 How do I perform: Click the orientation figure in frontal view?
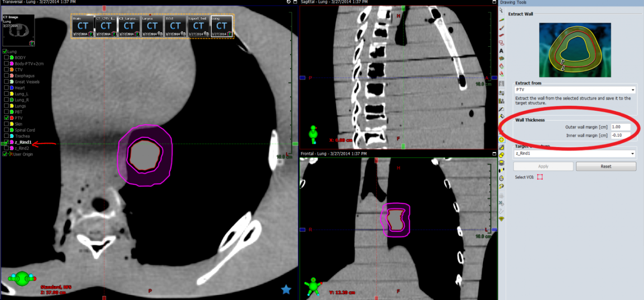click(313, 286)
